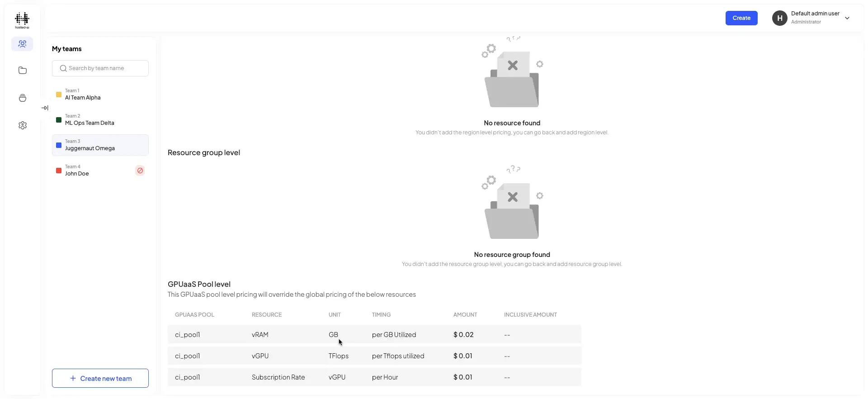Click the Team 3 red color swatch
Screen dimensions: 868x399
(59, 145)
